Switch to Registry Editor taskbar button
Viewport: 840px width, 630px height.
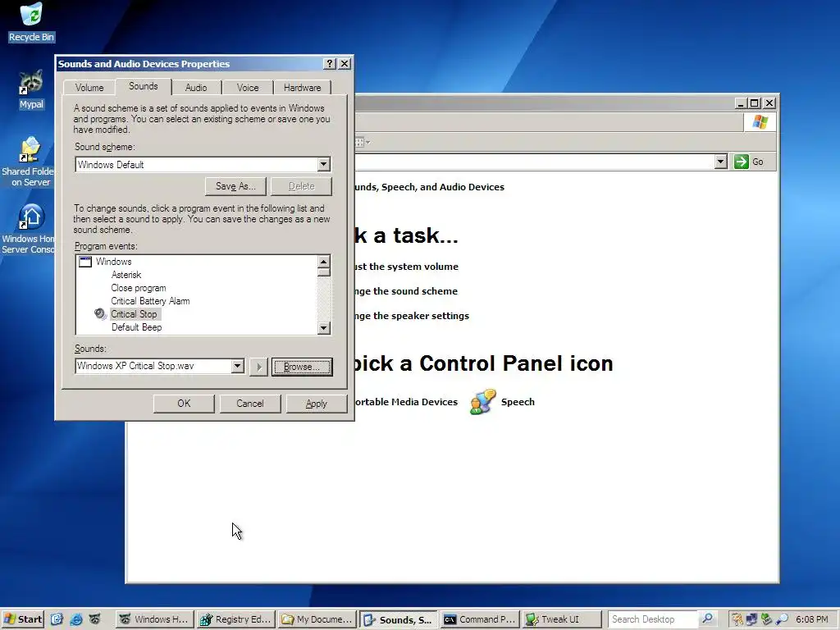[235, 619]
